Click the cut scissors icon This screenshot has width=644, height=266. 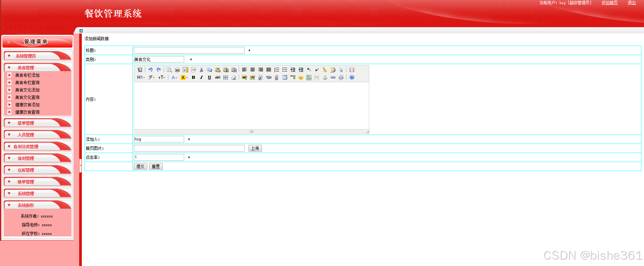pos(202,70)
